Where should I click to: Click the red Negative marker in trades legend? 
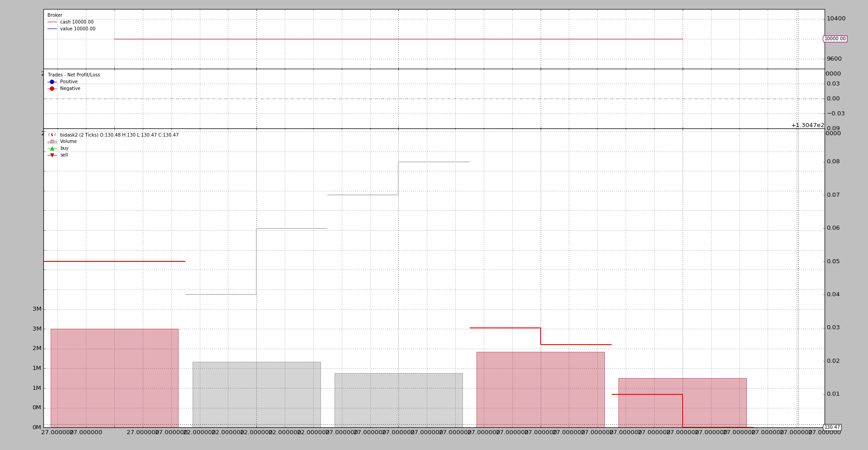(52, 89)
